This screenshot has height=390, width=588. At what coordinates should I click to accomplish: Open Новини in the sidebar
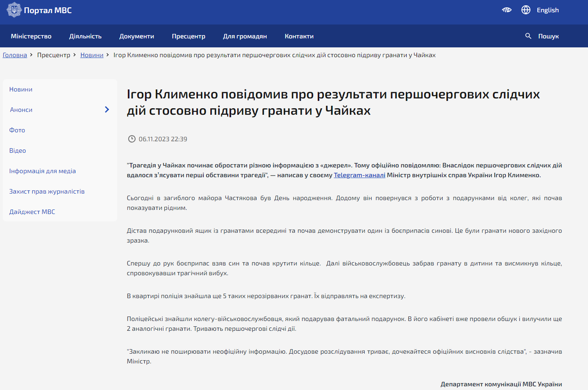(21, 89)
